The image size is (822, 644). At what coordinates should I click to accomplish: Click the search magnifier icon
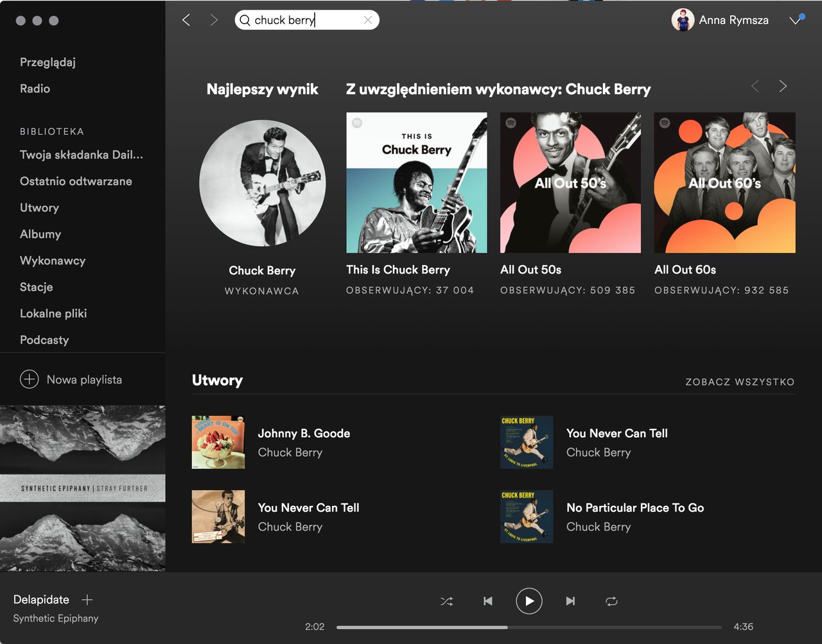click(245, 20)
